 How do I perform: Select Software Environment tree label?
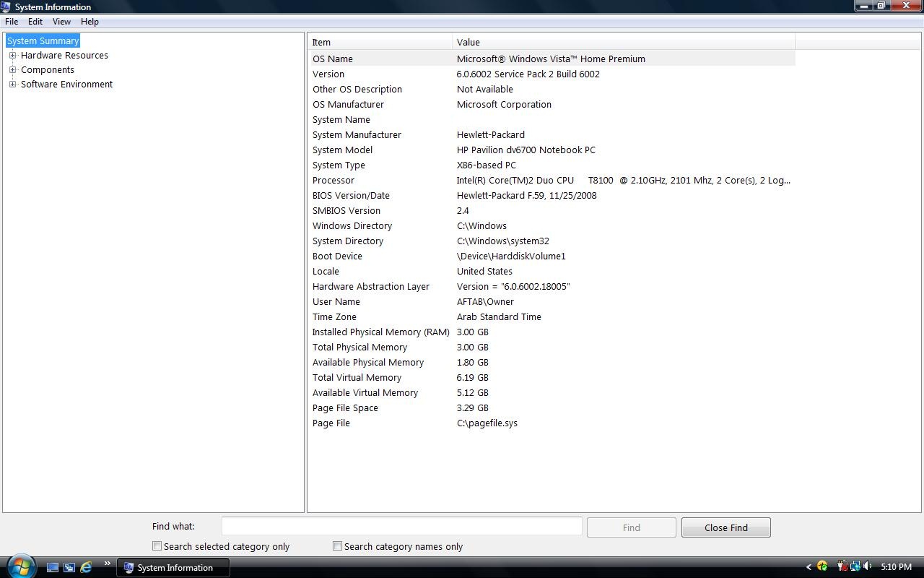coord(66,84)
